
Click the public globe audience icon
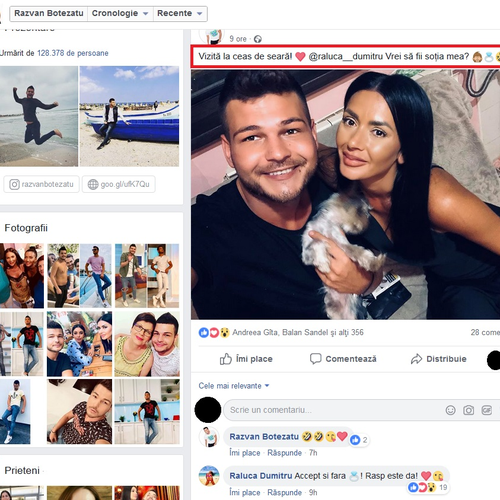(x=258, y=39)
